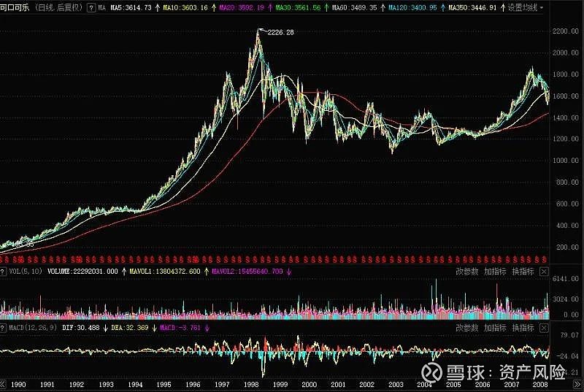Select the MA10:3603.16 value
584x392 pixels.
[185, 7]
